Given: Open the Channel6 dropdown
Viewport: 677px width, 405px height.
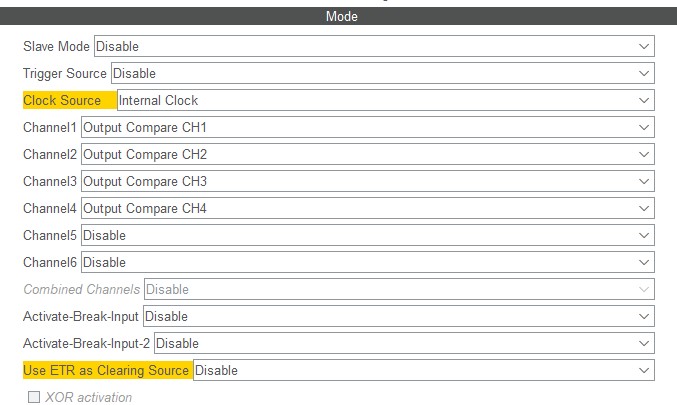Looking at the screenshot, I should click(x=367, y=262).
